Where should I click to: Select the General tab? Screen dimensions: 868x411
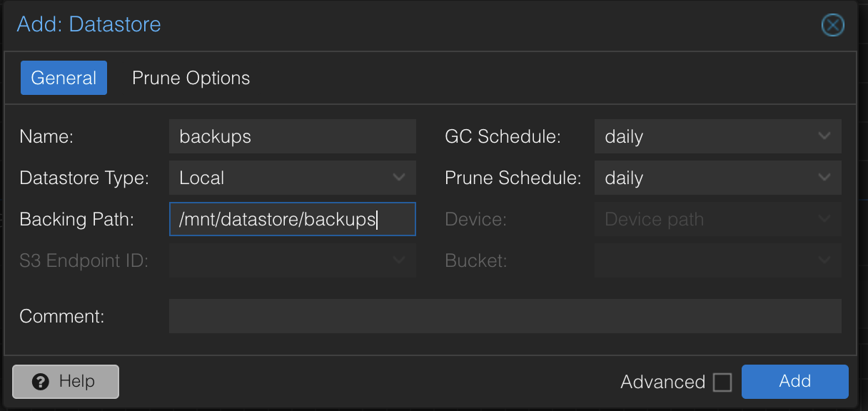coord(64,78)
